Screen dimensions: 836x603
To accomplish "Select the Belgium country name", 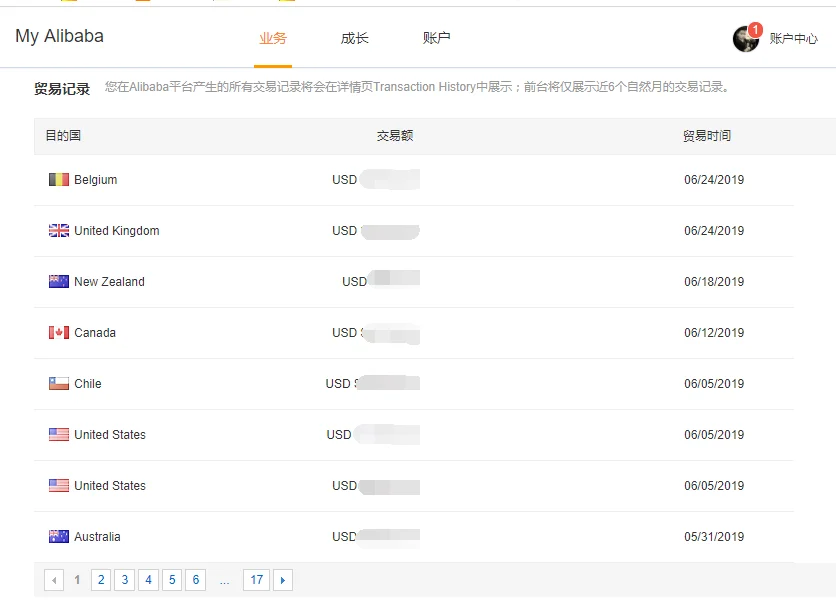I will (x=95, y=180).
